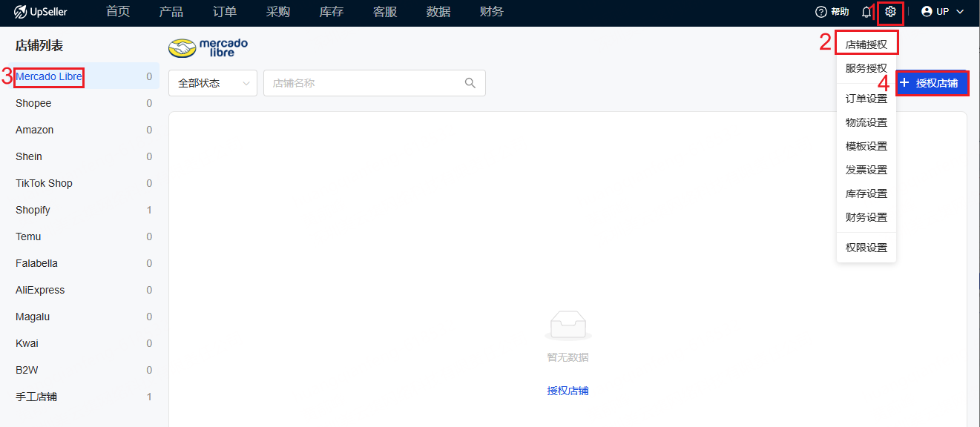Select TikTok Shop in store list

[x=79, y=183]
